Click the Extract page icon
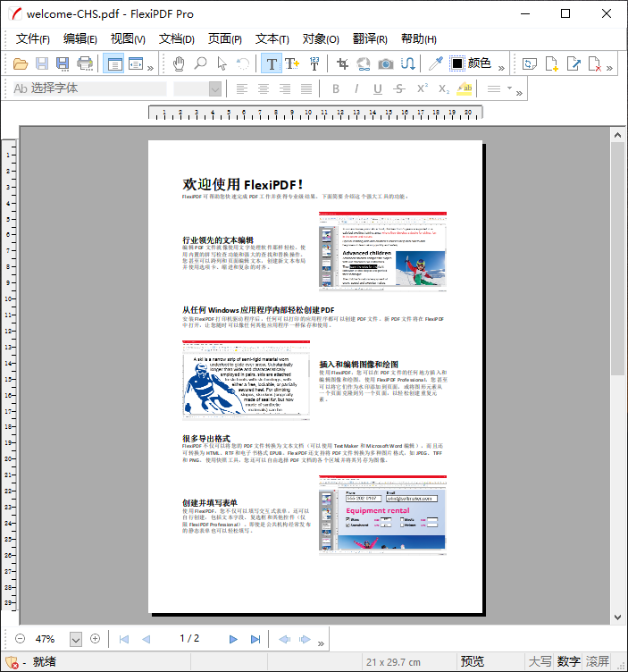628x672 pixels. (574, 63)
